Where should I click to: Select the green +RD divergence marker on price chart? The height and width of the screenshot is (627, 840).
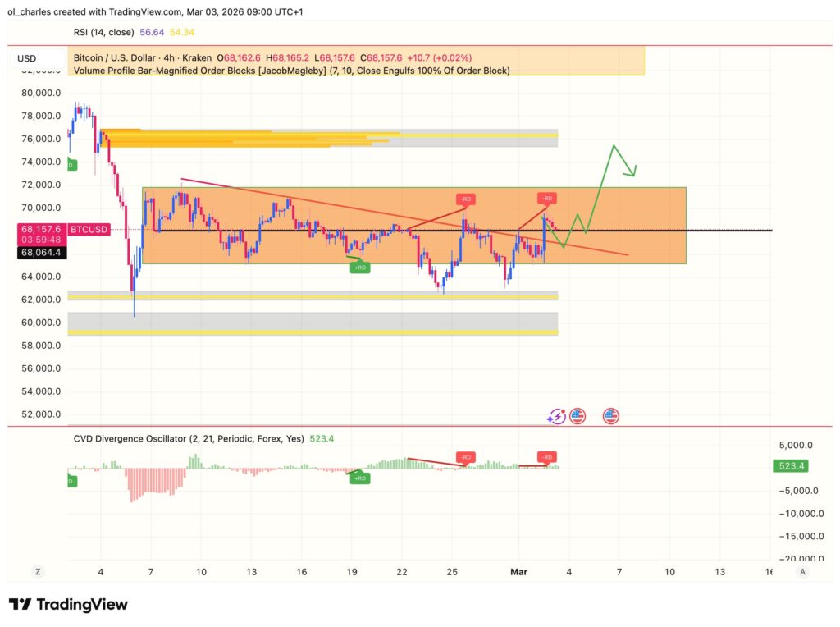click(x=359, y=266)
